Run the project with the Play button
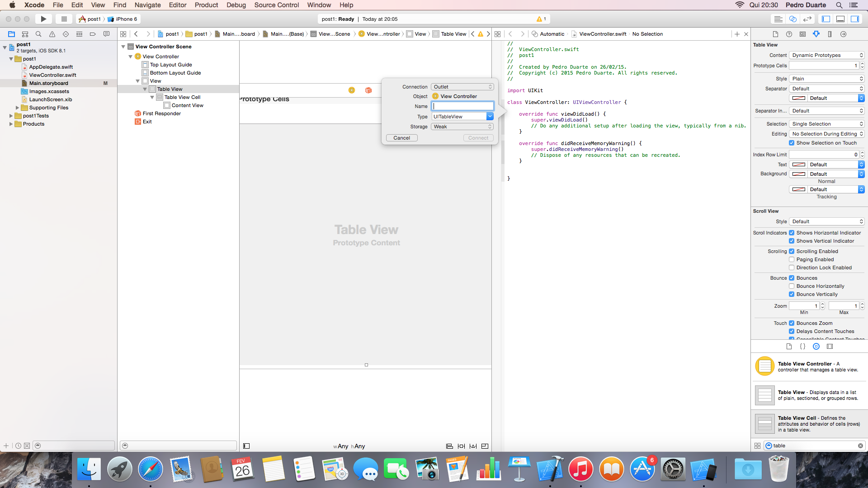 coord(43,19)
